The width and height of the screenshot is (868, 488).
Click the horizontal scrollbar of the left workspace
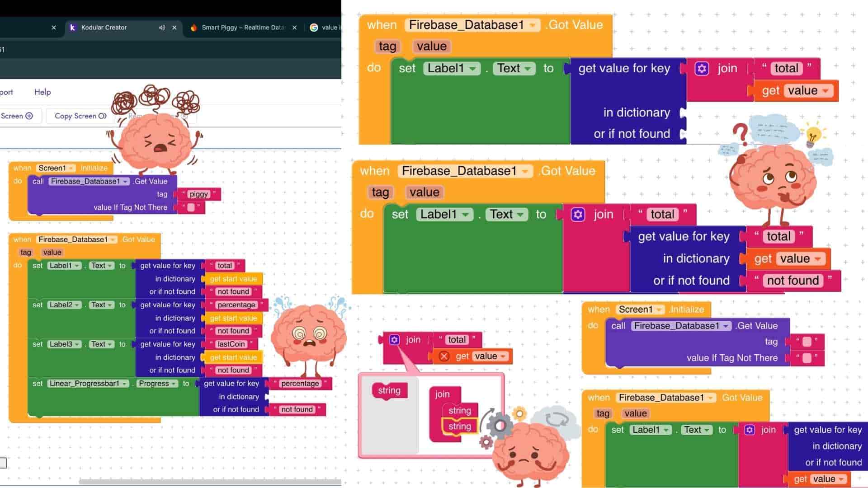pos(210,482)
